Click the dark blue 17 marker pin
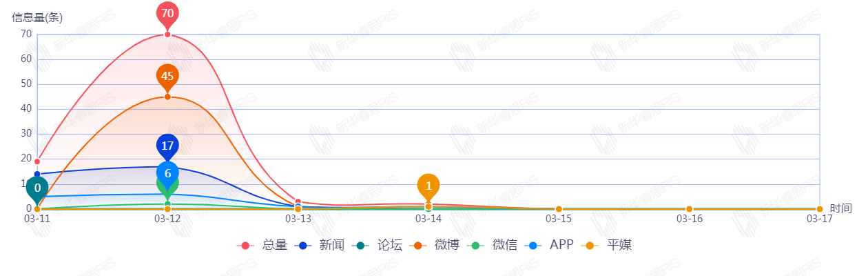The image size is (868, 276). point(167,146)
